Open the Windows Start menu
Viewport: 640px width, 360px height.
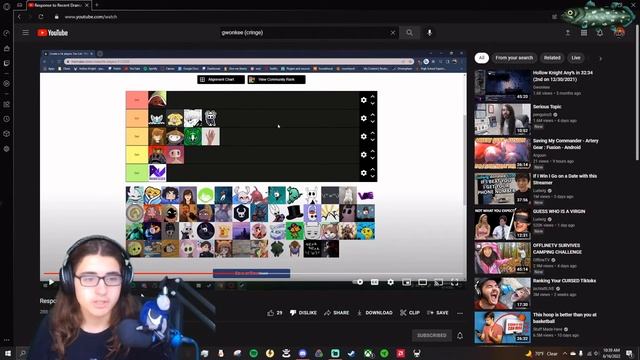point(7,353)
